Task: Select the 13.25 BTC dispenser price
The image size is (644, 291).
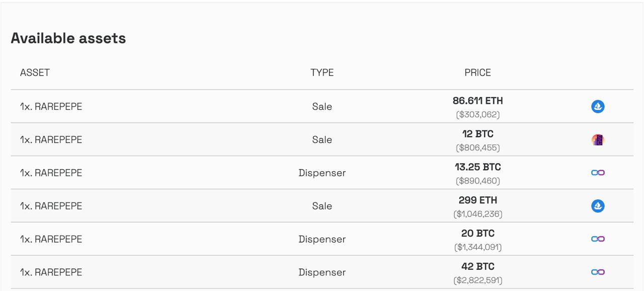Action: tap(478, 167)
